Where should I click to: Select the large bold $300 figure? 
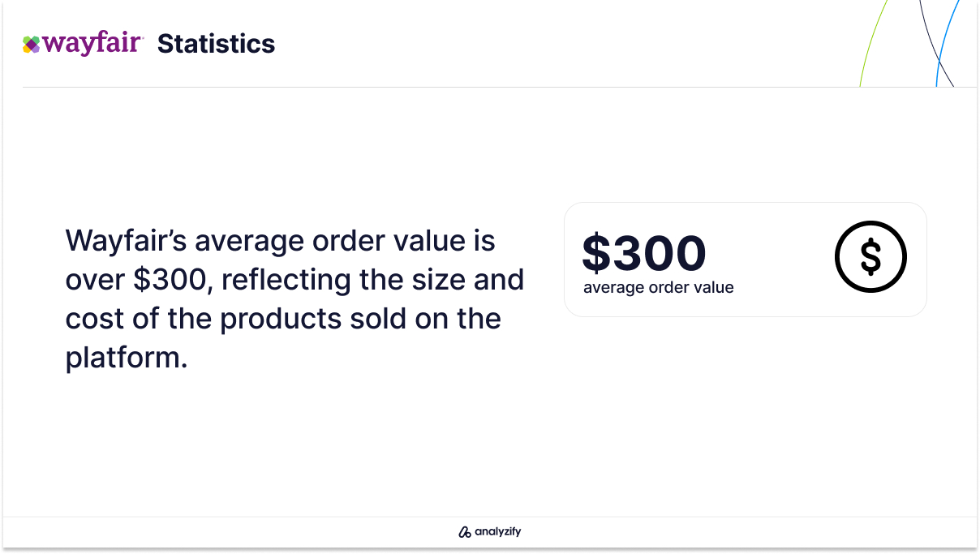coord(644,252)
